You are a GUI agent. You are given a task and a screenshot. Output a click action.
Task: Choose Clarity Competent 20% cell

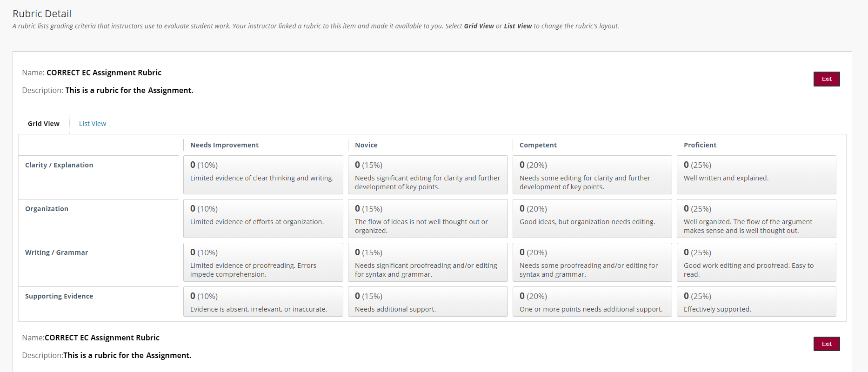click(592, 175)
